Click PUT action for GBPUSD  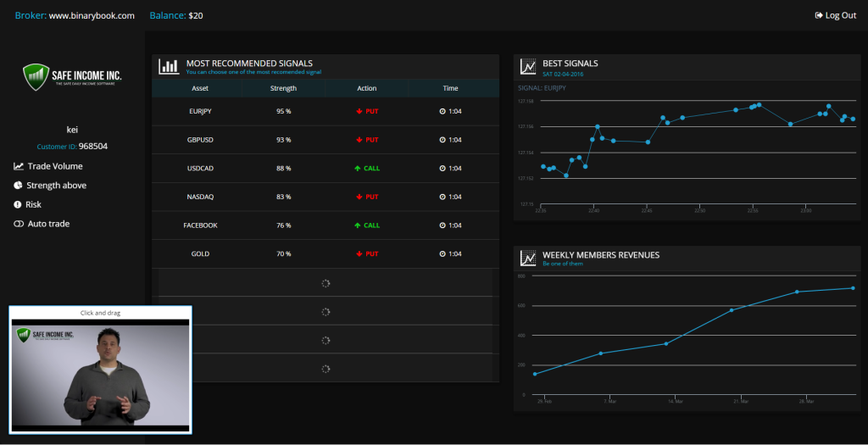[367, 140]
